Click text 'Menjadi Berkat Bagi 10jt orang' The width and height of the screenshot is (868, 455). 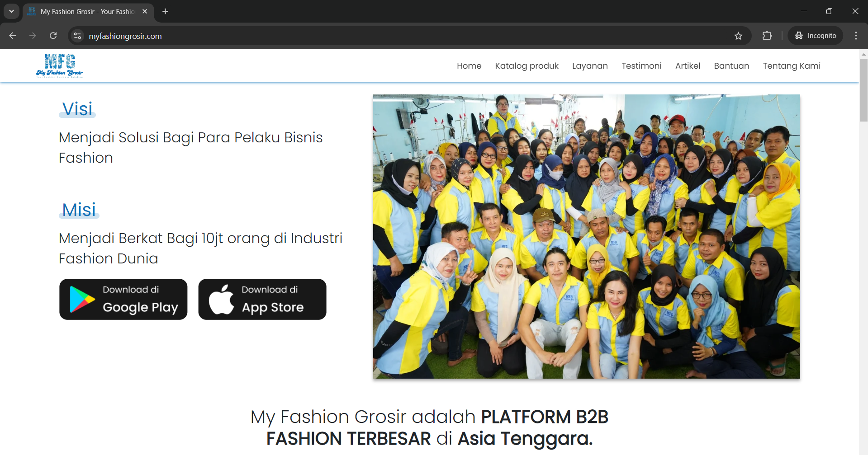coord(164,238)
